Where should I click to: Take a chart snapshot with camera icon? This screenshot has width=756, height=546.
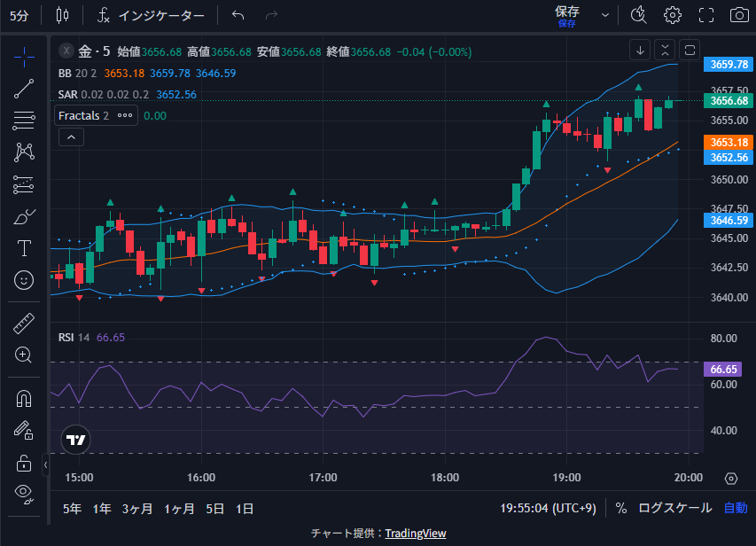pyautogui.click(x=738, y=15)
